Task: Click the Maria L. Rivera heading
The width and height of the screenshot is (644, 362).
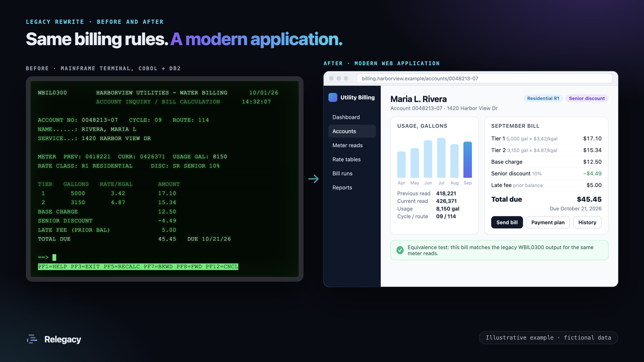Action: click(x=419, y=99)
